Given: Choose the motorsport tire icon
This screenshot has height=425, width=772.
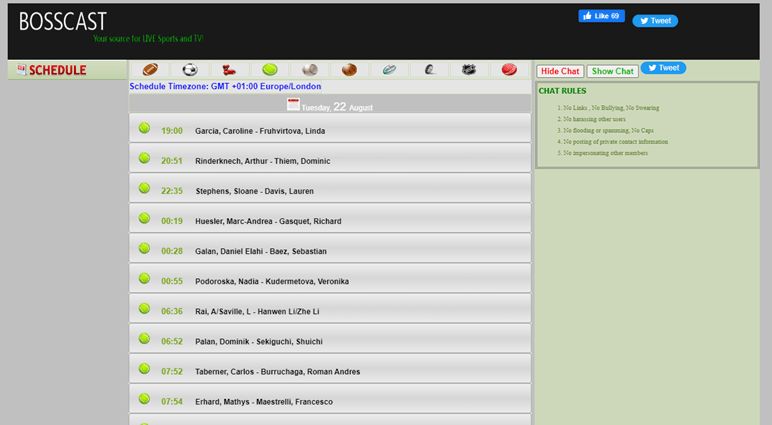Looking at the screenshot, I should pyautogui.click(x=429, y=70).
